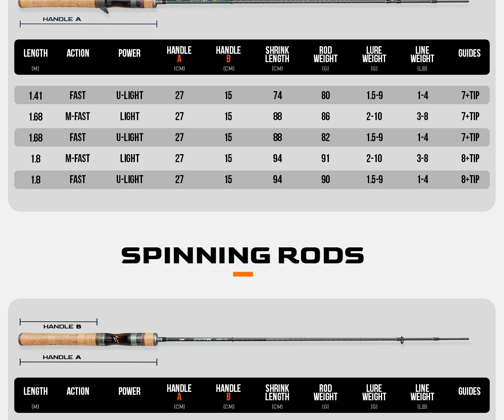Click the orange bar under SPINNING RODS
This screenshot has height=420, width=504.
point(243,274)
